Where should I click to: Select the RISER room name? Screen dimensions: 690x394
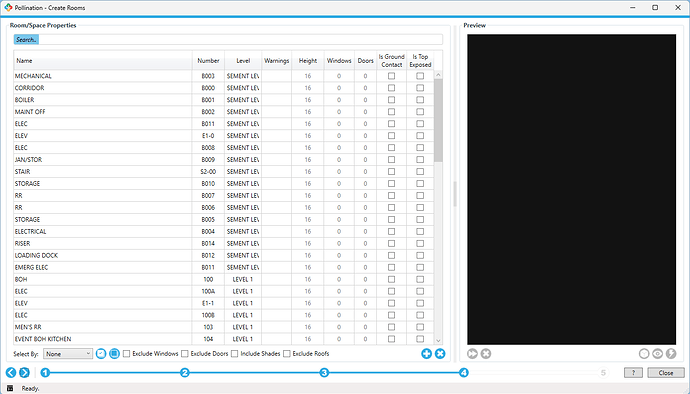point(22,243)
